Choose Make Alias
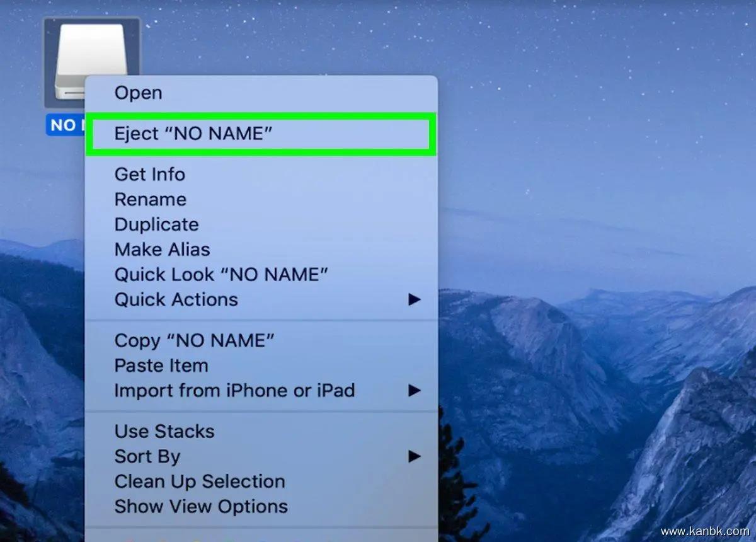Screen dimensions: 756x542 click(162, 250)
